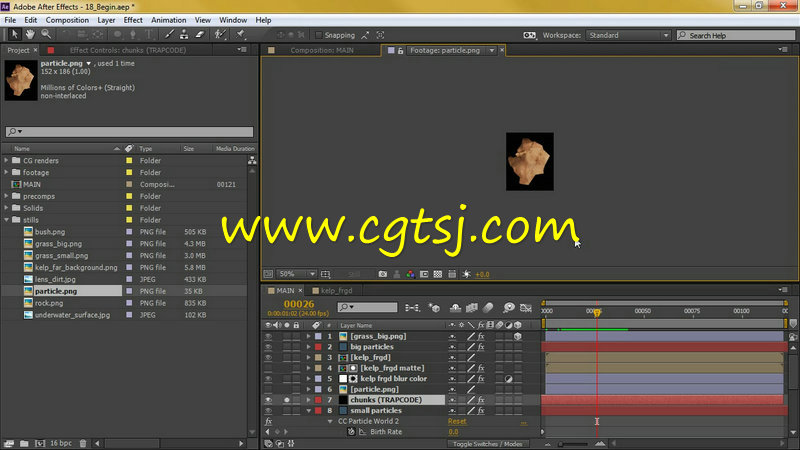The height and width of the screenshot is (450, 800).
Task: Expand the Solids folder
Action: pyautogui.click(x=7, y=208)
